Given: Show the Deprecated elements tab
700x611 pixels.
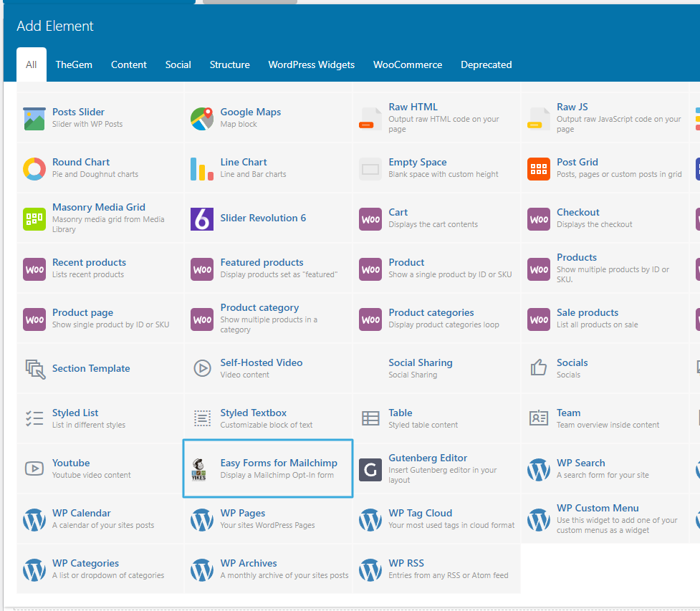Looking at the screenshot, I should tap(486, 64).
